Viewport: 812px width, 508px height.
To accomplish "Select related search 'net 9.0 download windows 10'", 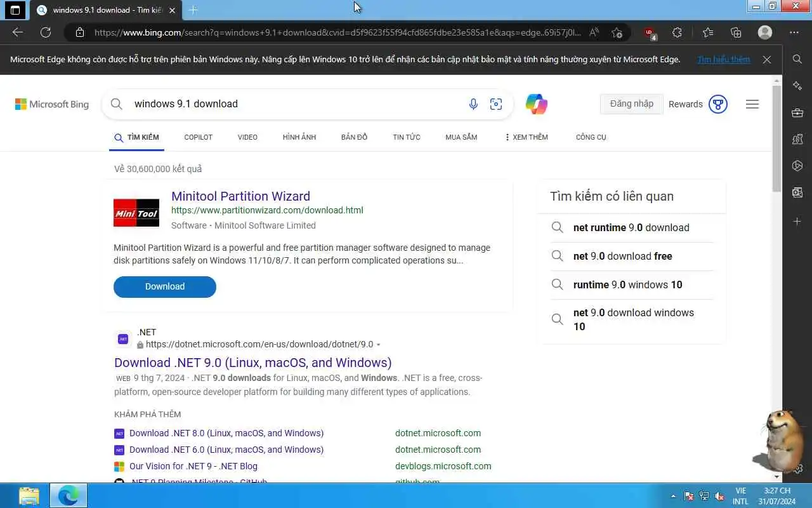I will [633, 319].
